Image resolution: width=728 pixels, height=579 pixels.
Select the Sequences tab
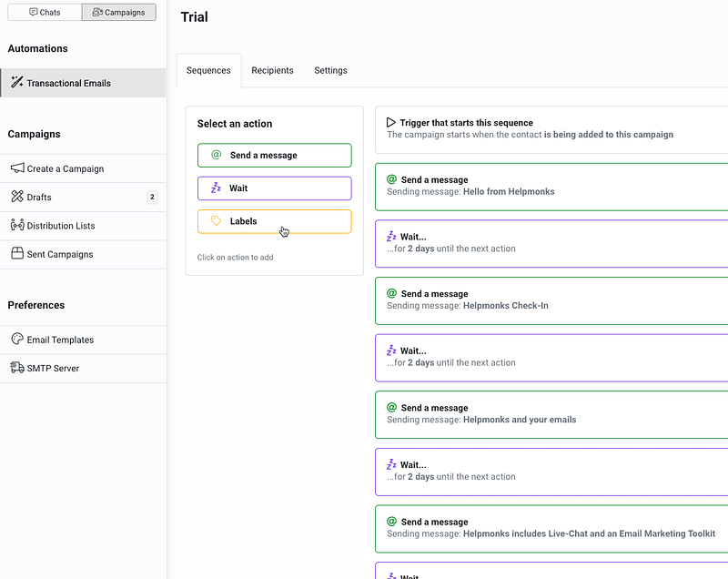pos(208,71)
